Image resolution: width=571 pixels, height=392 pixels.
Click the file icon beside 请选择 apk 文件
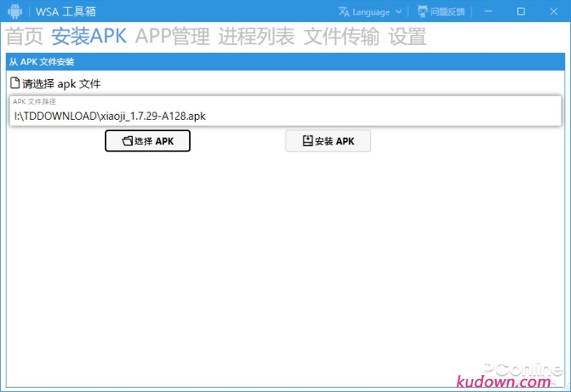(x=15, y=83)
